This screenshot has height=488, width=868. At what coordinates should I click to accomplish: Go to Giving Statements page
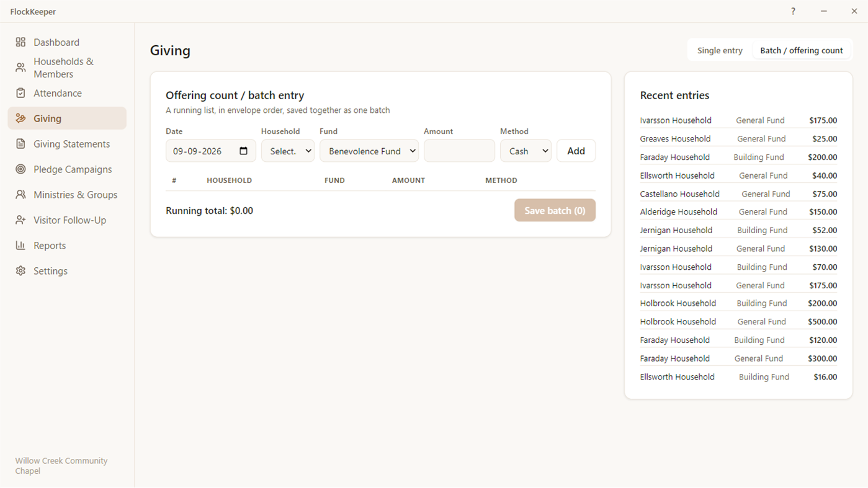click(x=67, y=144)
